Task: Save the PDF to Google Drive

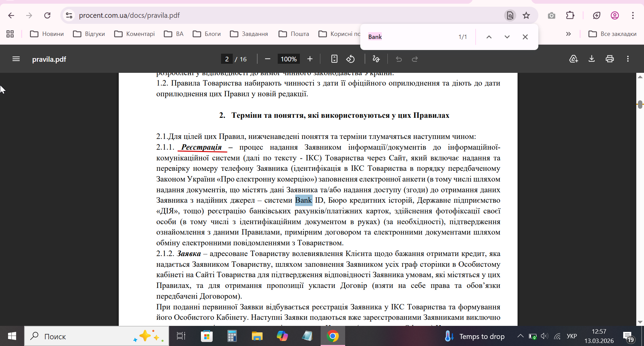Action: 574,59
